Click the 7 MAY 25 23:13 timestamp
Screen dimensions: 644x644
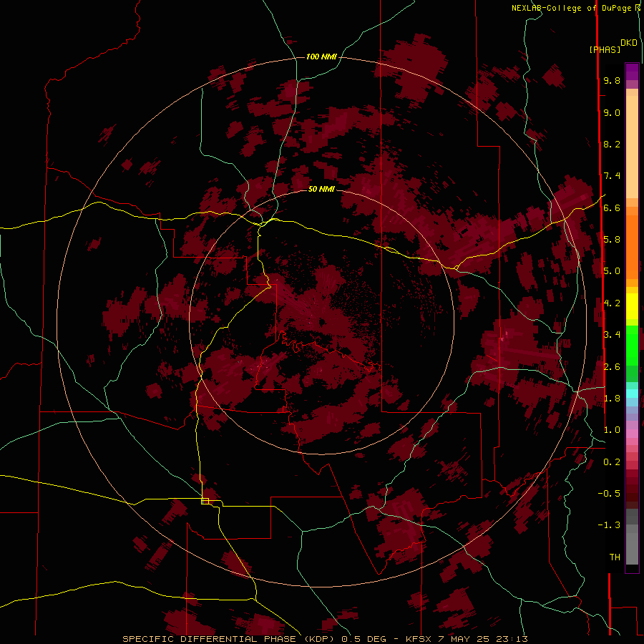coord(483,639)
